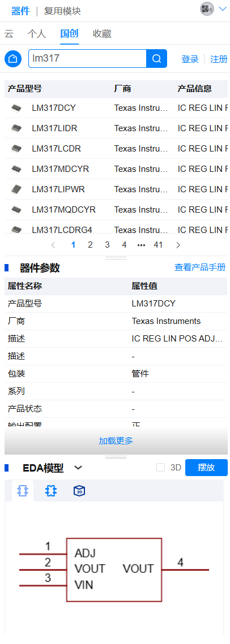Screen dimensions: 230x644
Task: Select the LM317LCDRG4 part name
Action: (x=62, y=229)
